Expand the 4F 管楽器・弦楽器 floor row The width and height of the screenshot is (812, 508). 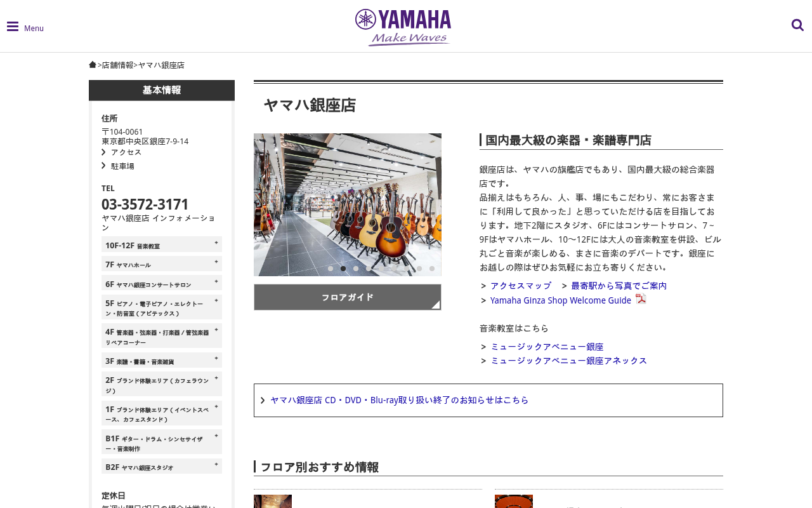pyautogui.click(x=162, y=336)
